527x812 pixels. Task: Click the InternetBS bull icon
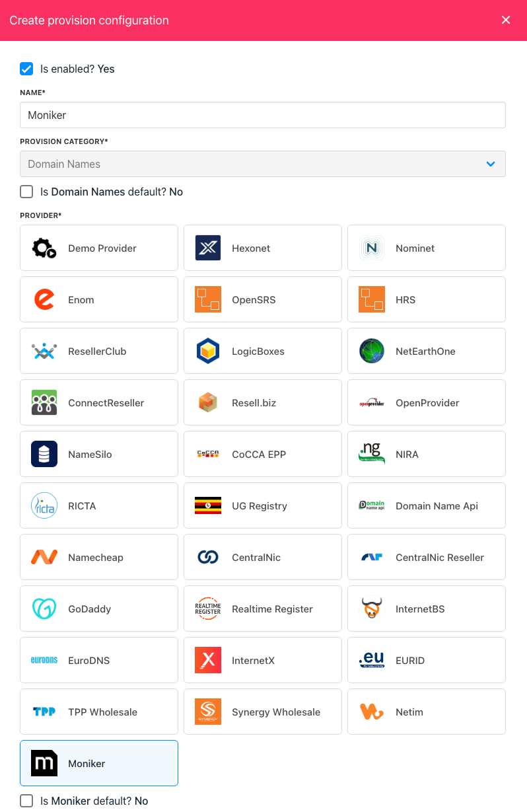[372, 609]
